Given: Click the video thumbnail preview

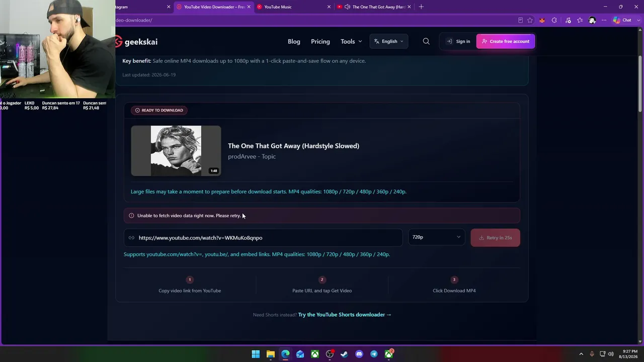Looking at the screenshot, I should coord(176,151).
